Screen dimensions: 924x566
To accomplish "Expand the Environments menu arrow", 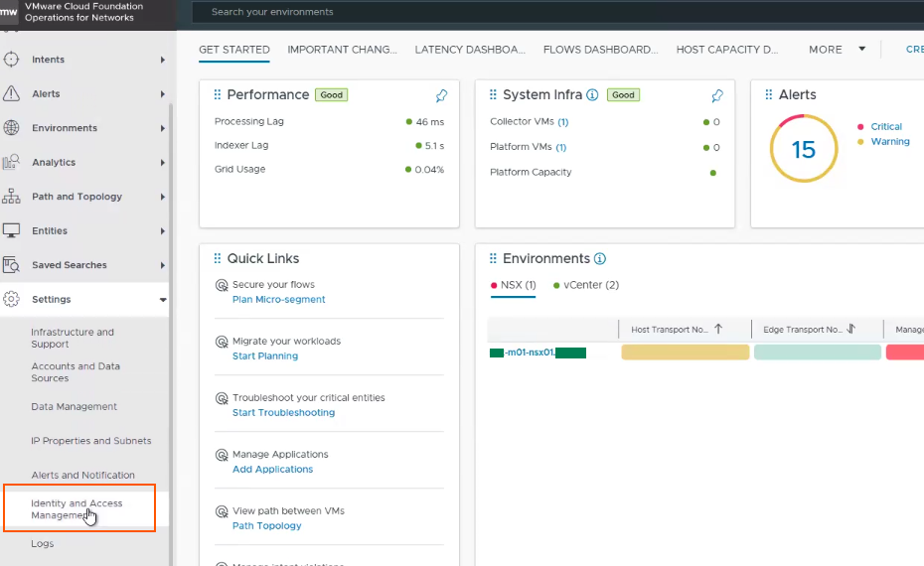I will pos(163,128).
